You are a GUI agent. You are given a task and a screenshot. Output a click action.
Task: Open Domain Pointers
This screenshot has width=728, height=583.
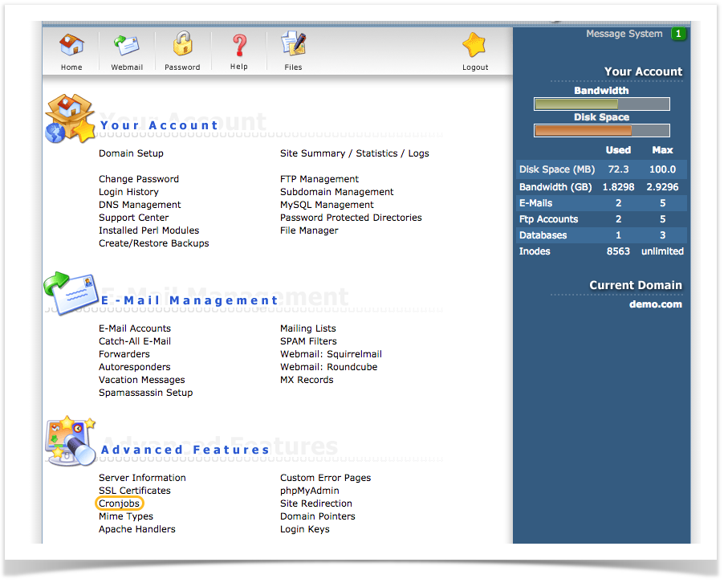coord(318,516)
